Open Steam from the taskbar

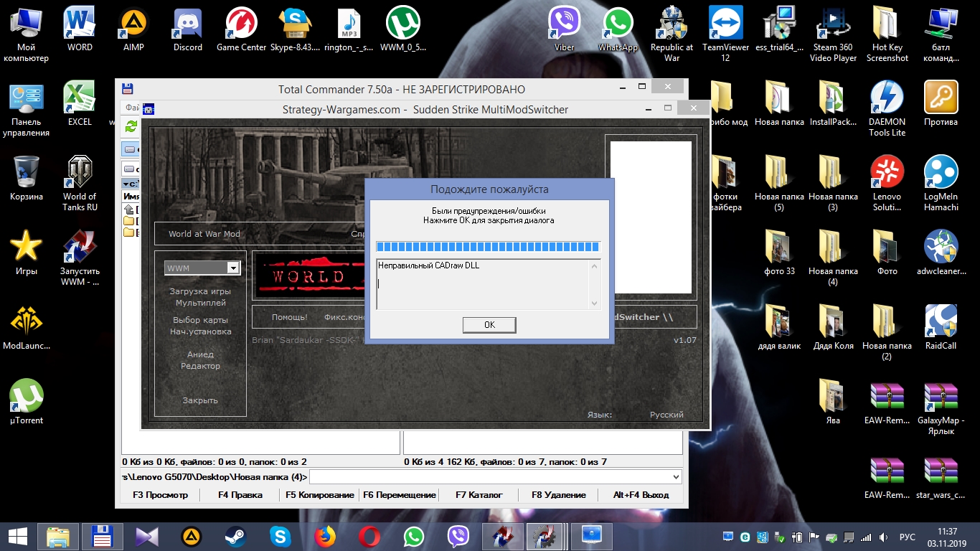235,537
